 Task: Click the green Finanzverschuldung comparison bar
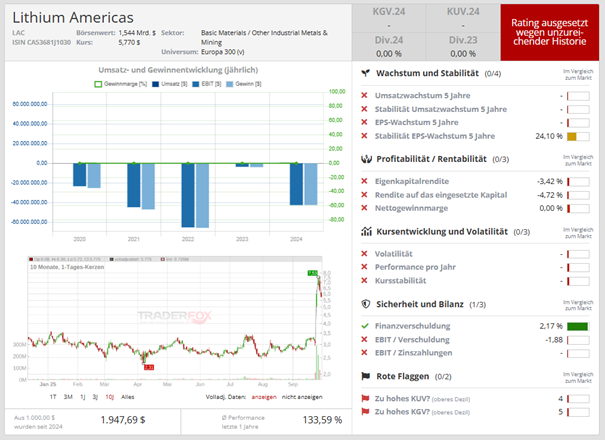(x=578, y=327)
